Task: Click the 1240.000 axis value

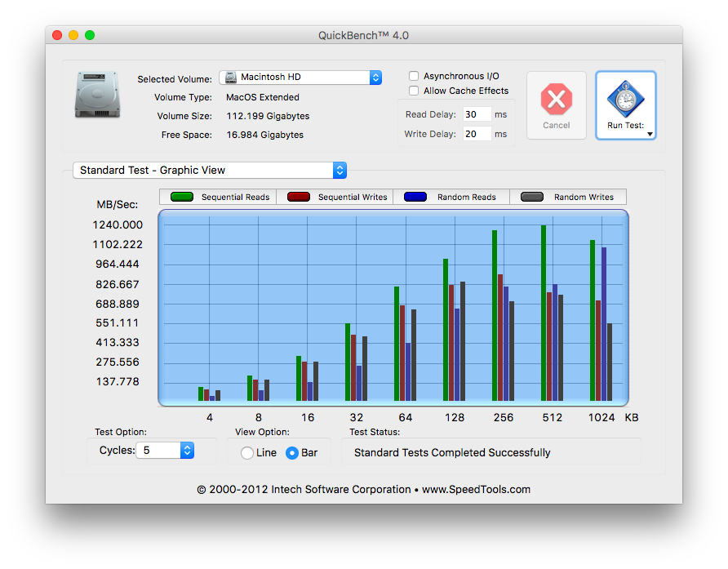Action: (118, 224)
